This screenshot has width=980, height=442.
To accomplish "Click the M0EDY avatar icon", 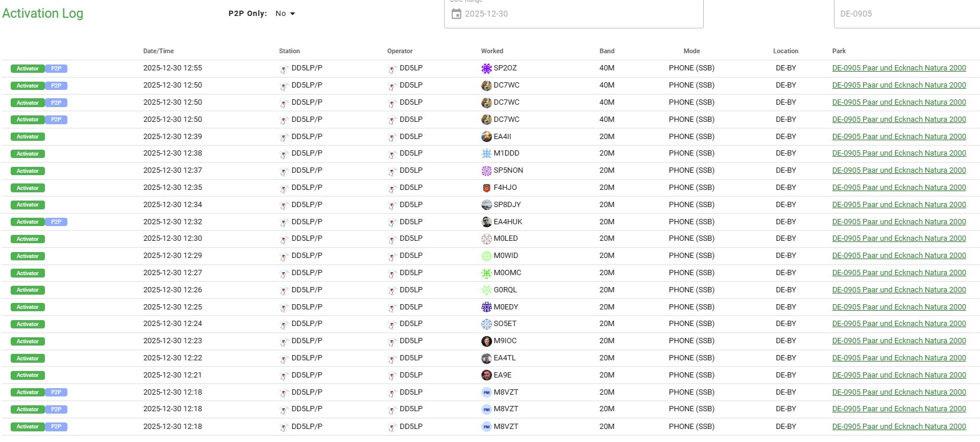I will coord(486,307).
